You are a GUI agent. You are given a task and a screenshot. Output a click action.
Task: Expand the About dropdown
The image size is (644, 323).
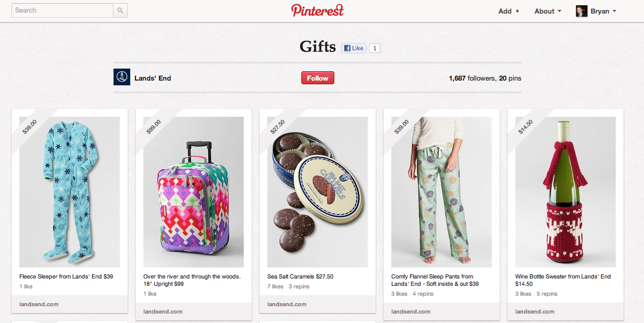tap(548, 11)
